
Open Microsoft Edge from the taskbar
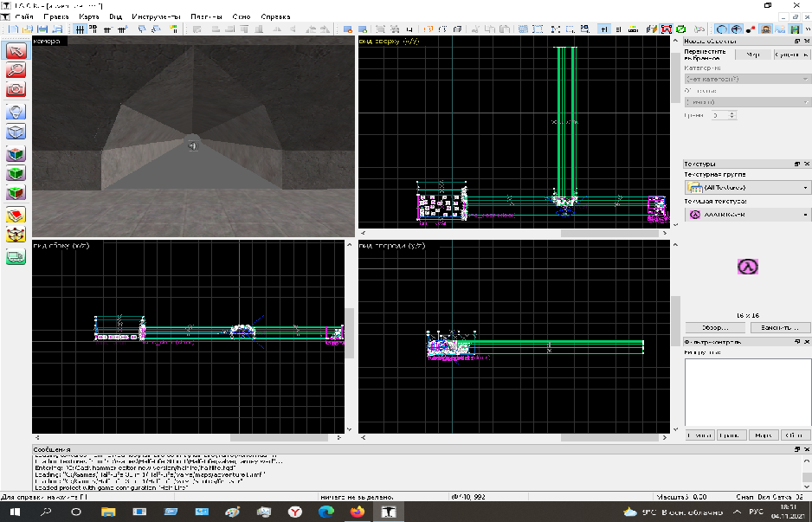coord(326,512)
